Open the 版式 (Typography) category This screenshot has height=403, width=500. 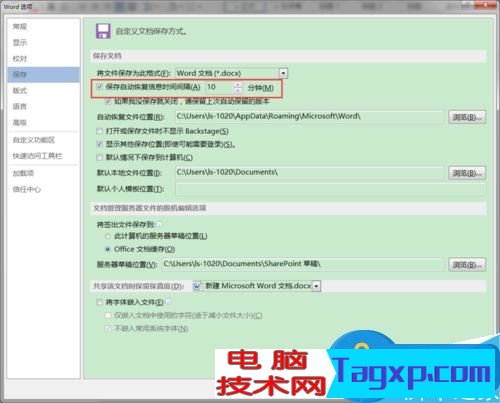pos(20,90)
